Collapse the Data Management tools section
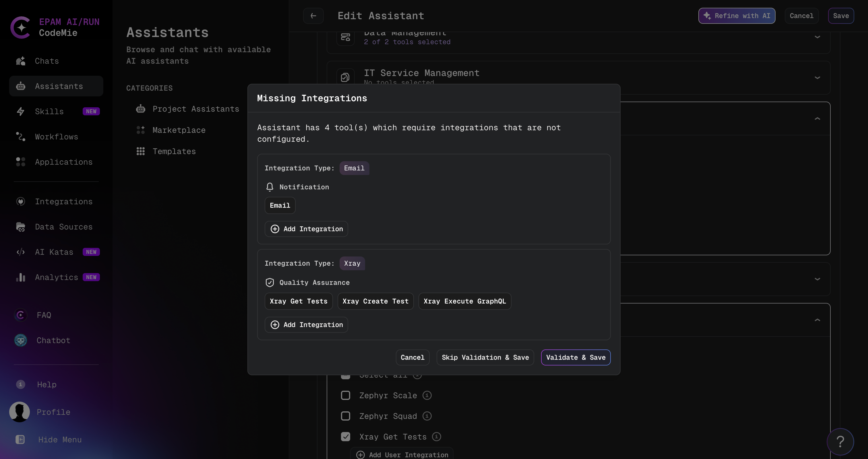This screenshot has height=459, width=868. 818,37
